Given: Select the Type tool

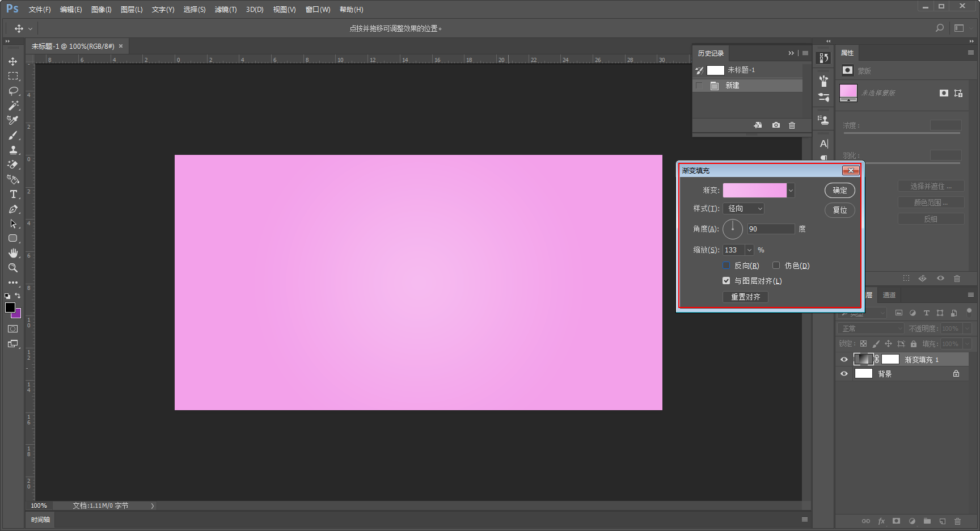Looking at the screenshot, I should pos(13,194).
